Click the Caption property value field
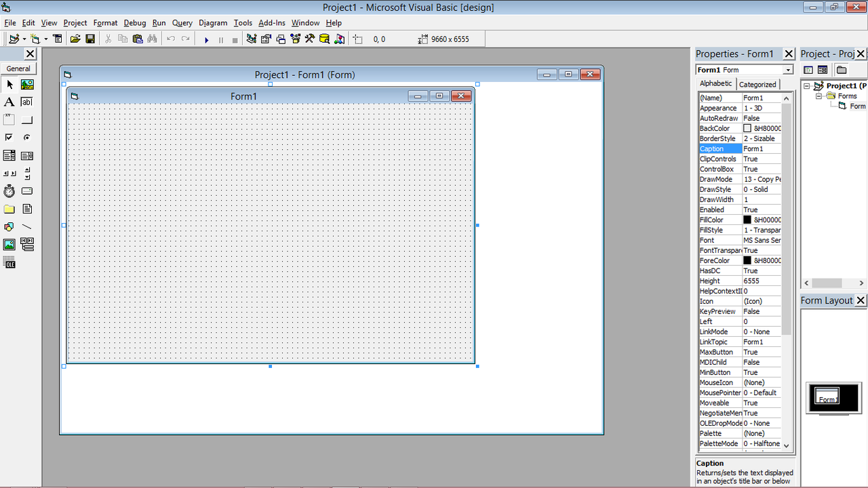Viewport: 868px width, 488px height. (x=762, y=148)
